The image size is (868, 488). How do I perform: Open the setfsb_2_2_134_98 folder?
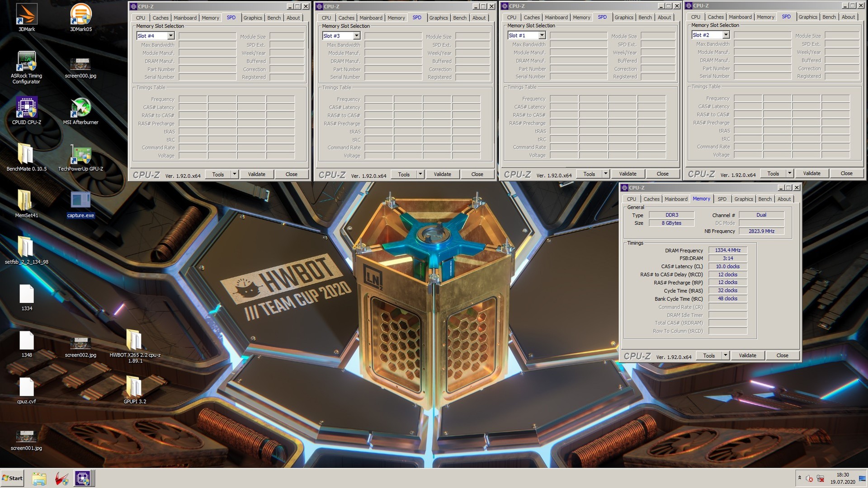click(27, 250)
